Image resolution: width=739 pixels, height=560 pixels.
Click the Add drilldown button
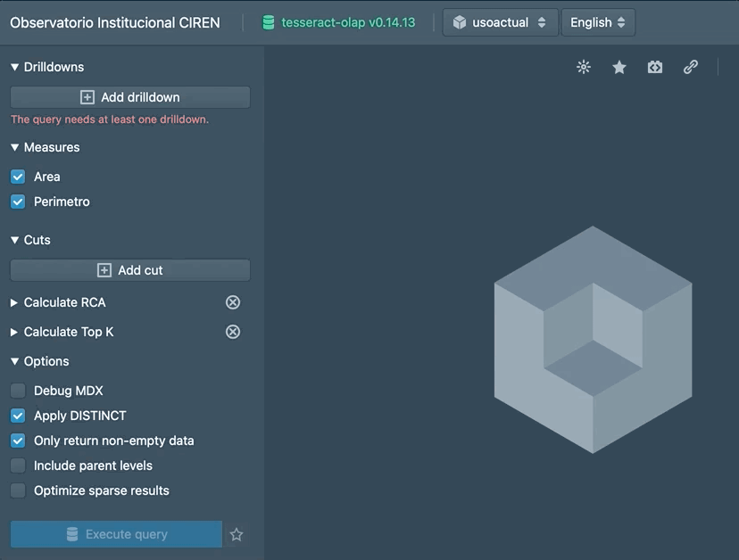click(x=130, y=97)
